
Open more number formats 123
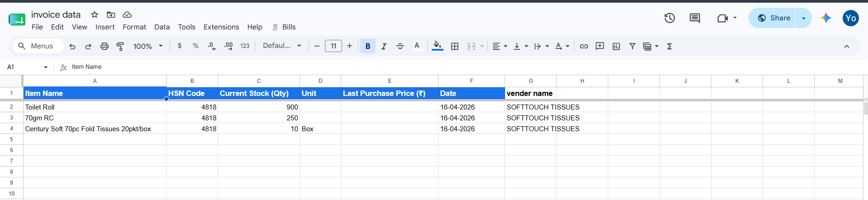pos(245,46)
